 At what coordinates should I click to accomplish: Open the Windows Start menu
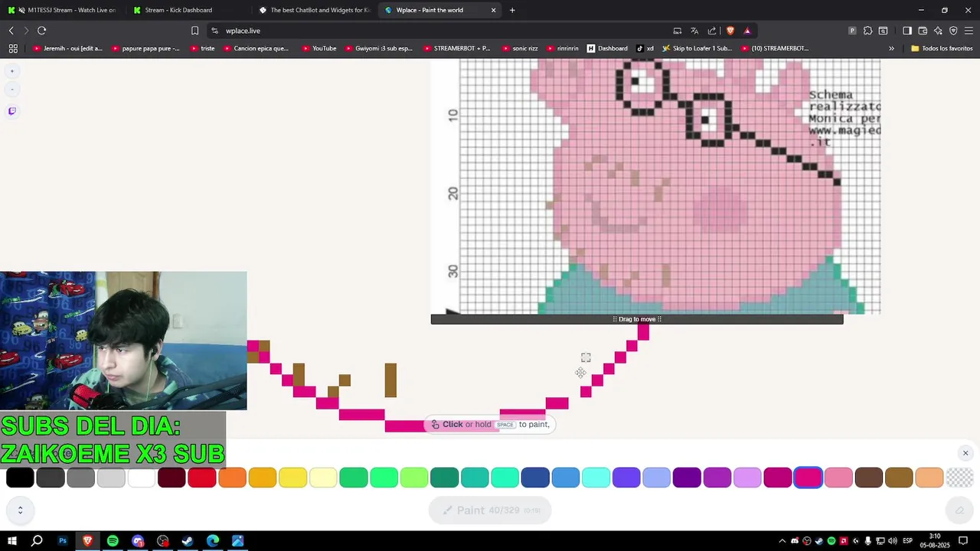(x=12, y=541)
